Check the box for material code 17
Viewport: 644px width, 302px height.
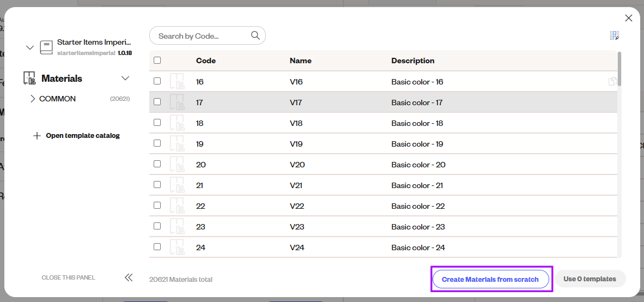click(x=157, y=101)
